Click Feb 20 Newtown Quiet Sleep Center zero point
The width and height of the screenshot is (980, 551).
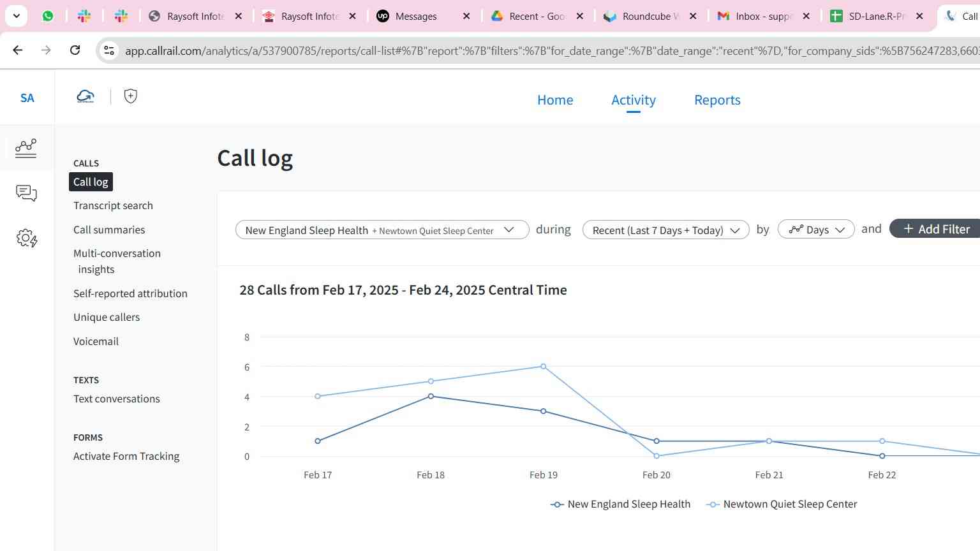coord(657,456)
